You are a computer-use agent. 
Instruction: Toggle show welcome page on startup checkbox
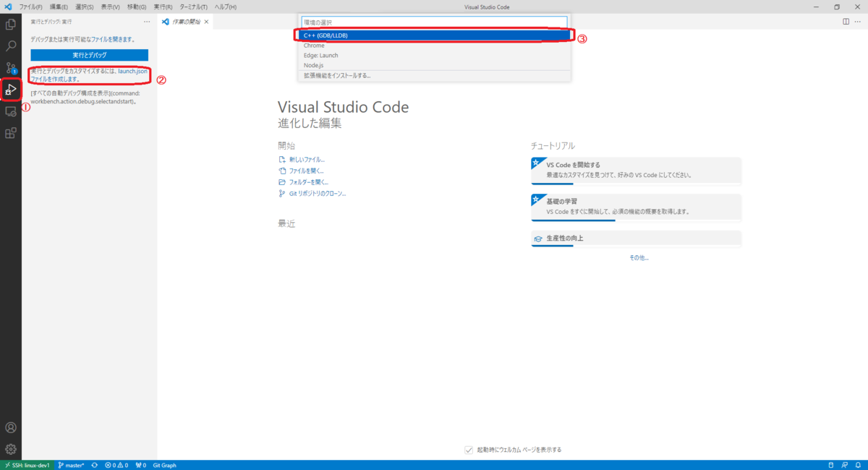pyautogui.click(x=469, y=450)
